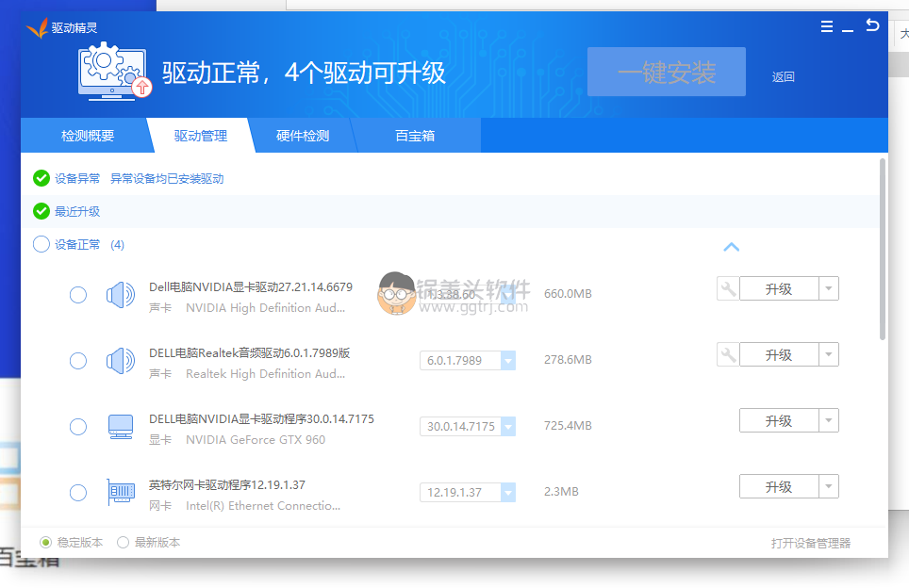909x588 pixels.
Task: Click network card icon of Intel Ethernet
Action: (x=121, y=493)
